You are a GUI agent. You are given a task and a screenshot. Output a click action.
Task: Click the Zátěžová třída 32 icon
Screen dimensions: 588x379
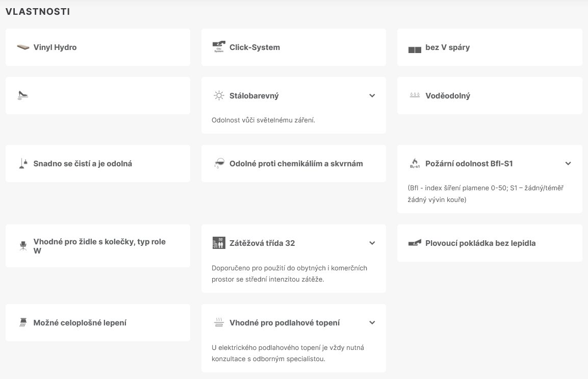point(219,243)
